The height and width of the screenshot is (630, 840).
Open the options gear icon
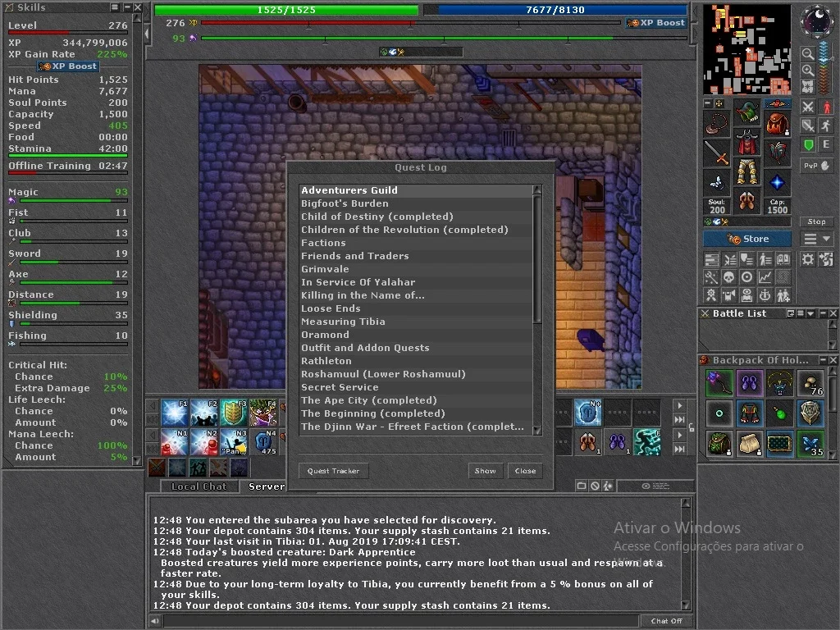pos(808,260)
